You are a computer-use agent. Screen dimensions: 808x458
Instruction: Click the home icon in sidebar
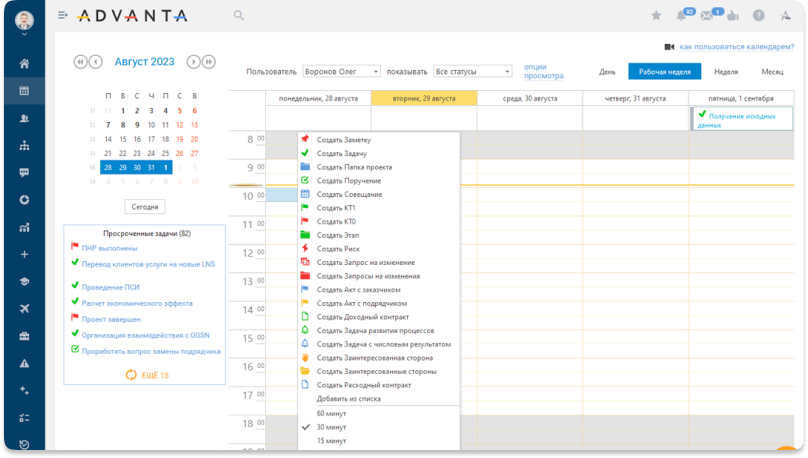[x=24, y=64]
